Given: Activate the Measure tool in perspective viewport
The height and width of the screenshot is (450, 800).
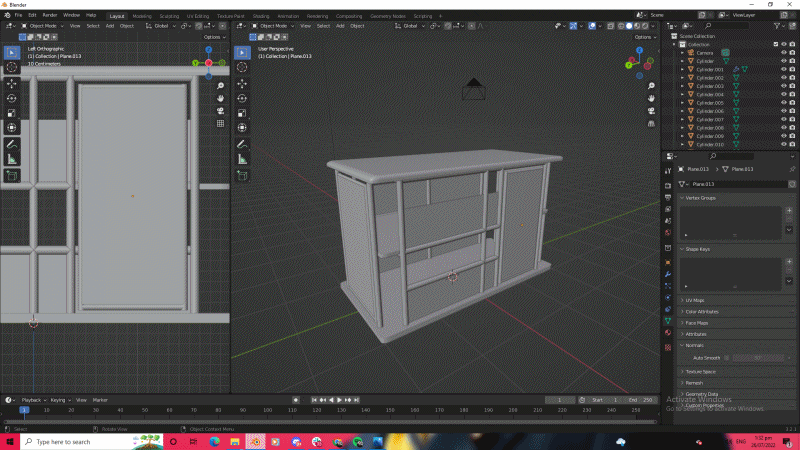Looking at the screenshot, I should (243, 159).
